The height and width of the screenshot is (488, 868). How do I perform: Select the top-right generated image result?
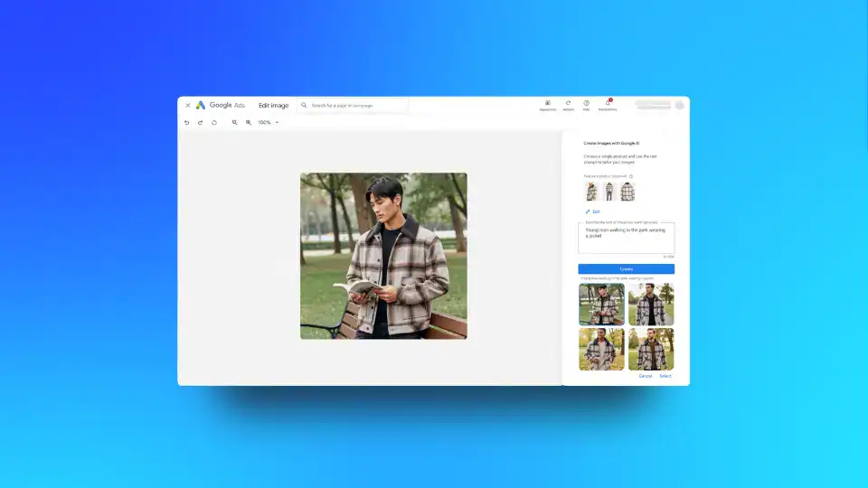click(x=651, y=305)
